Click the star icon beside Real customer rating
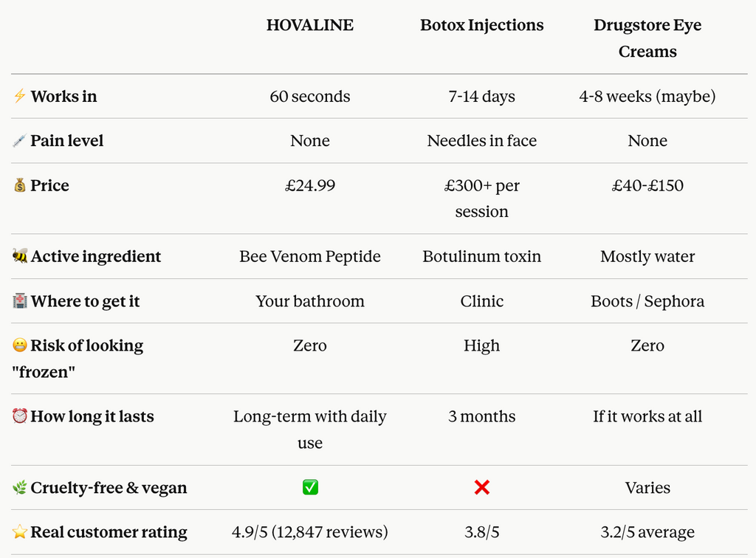Screen dimensions: 756x558 pos(20,532)
